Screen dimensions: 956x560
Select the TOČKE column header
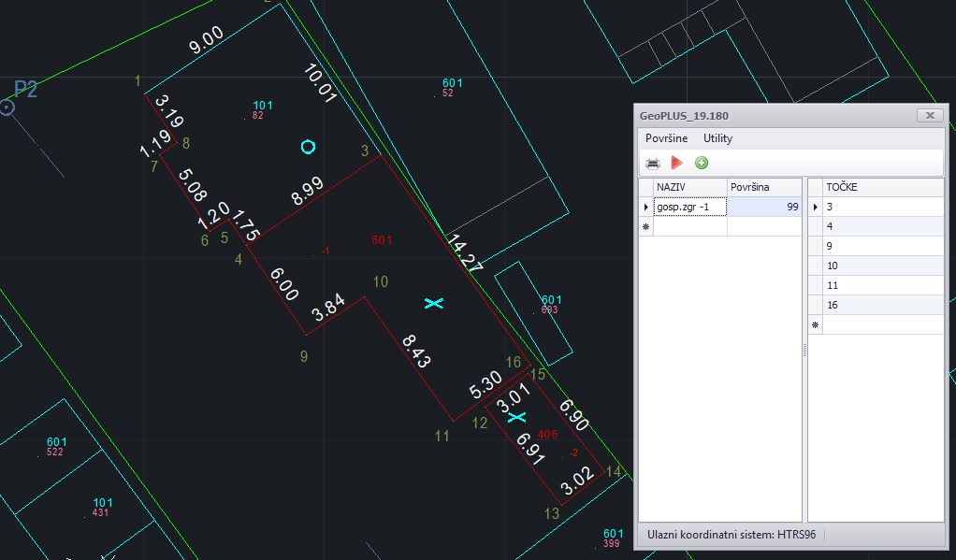(x=883, y=187)
